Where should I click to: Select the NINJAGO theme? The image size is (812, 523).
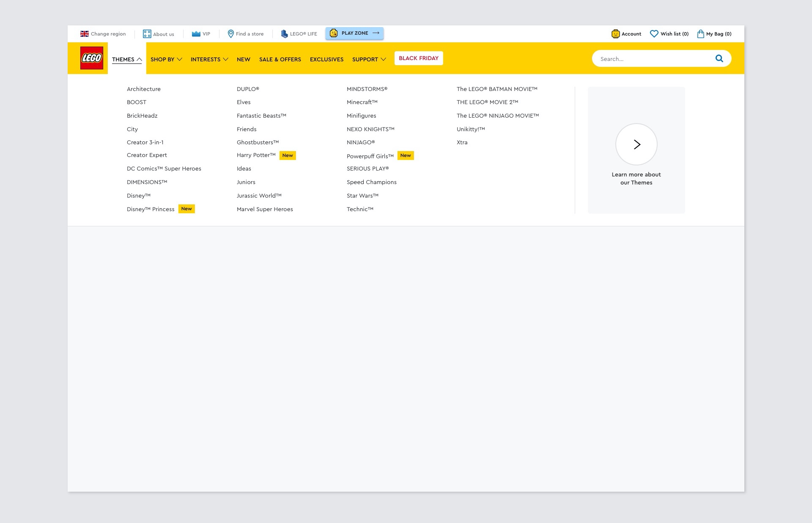click(361, 142)
